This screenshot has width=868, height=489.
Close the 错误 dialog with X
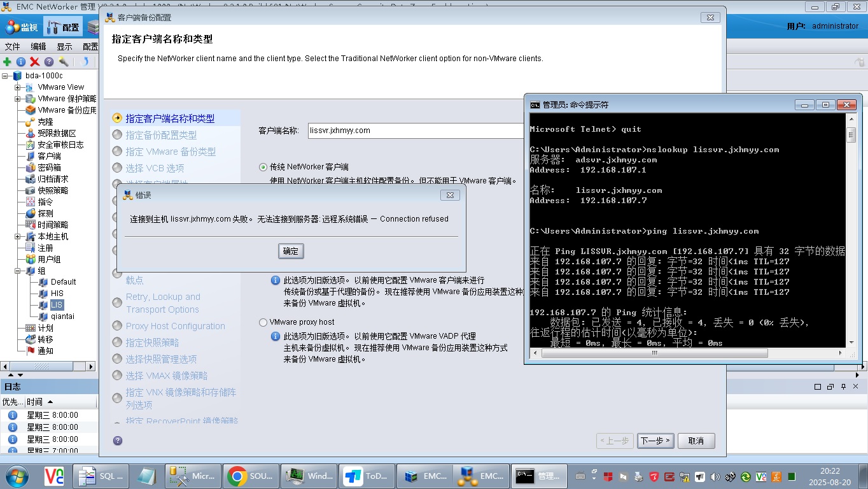(x=450, y=195)
